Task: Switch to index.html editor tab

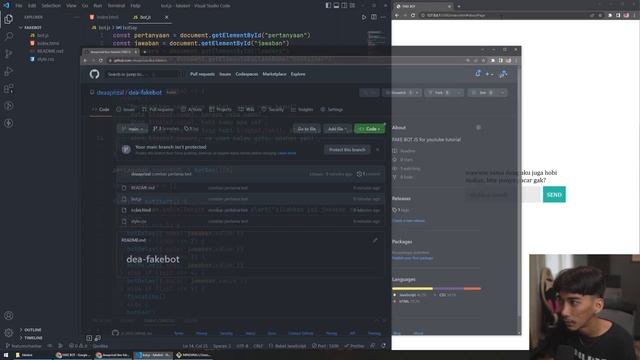Action: [x=104, y=17]
